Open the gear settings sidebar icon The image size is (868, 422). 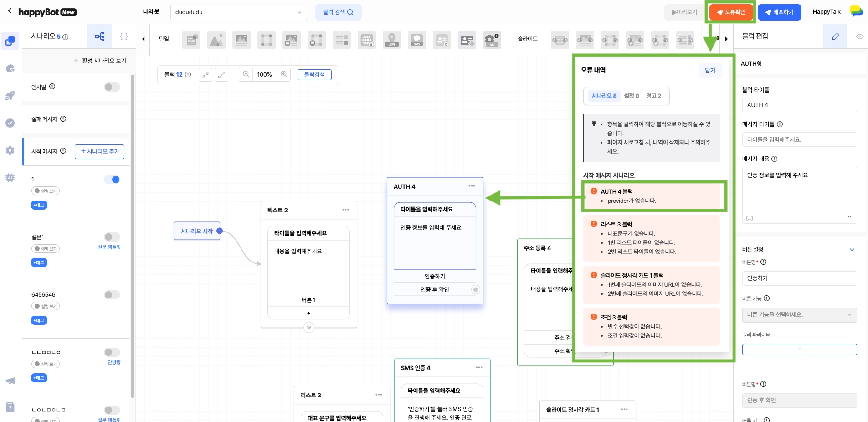pos(10,150)
